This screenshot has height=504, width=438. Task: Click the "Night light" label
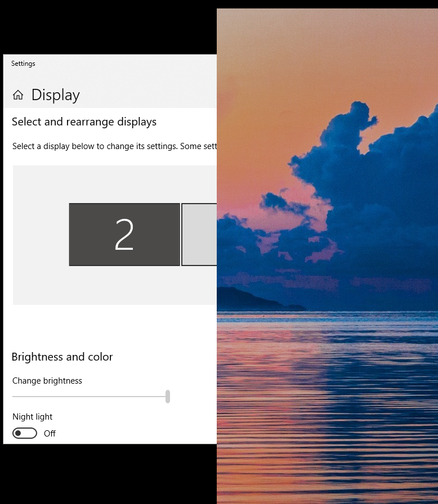tap(33, 417)
